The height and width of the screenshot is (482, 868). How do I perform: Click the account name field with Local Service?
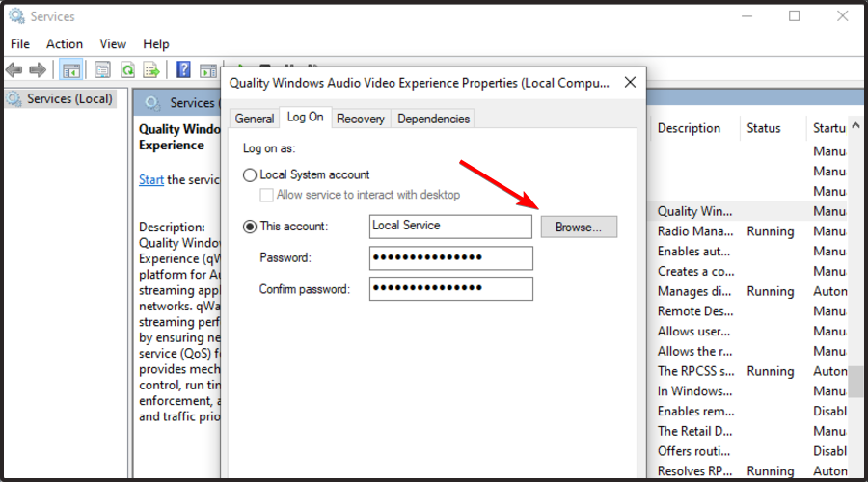(x=450, y=227)
